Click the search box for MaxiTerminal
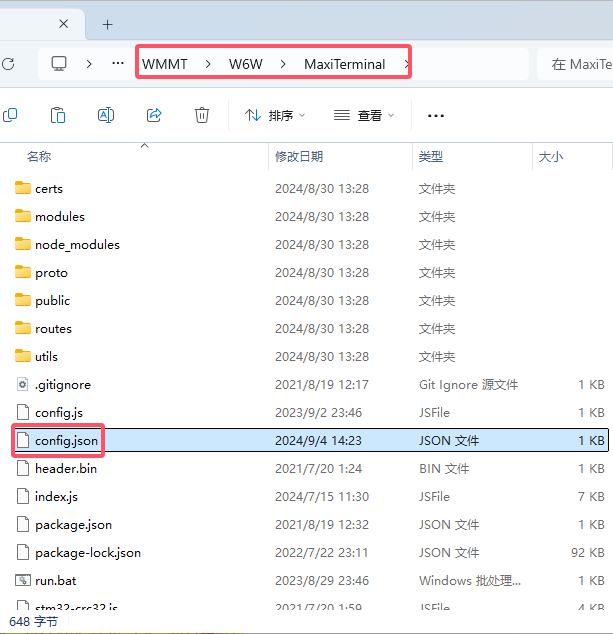Image resolution: width=613 pixels, height=634 pixels. (x=575, y=64)
